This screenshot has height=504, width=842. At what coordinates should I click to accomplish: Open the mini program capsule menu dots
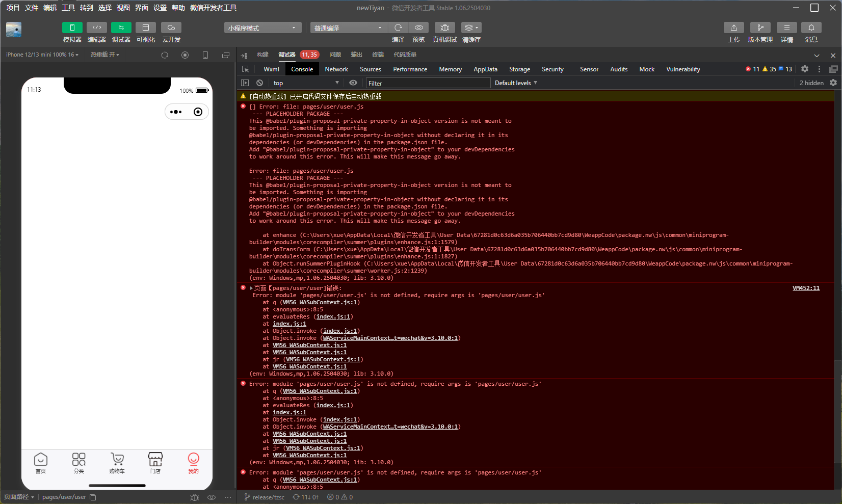[176, 112]
